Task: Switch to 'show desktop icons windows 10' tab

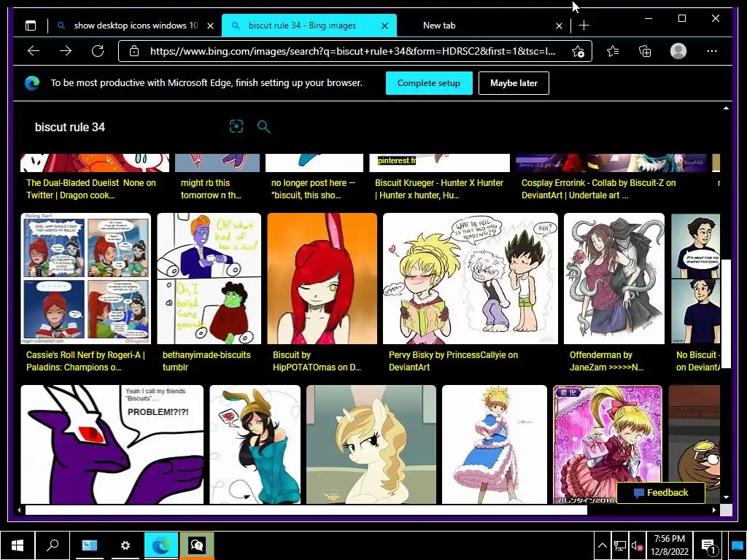Action: 135,26
